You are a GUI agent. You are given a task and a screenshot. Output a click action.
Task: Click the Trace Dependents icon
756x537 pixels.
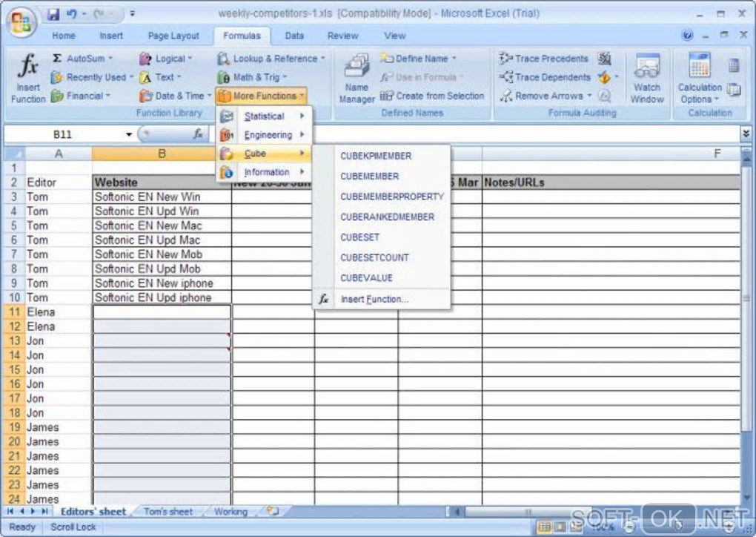click(505, 77)
